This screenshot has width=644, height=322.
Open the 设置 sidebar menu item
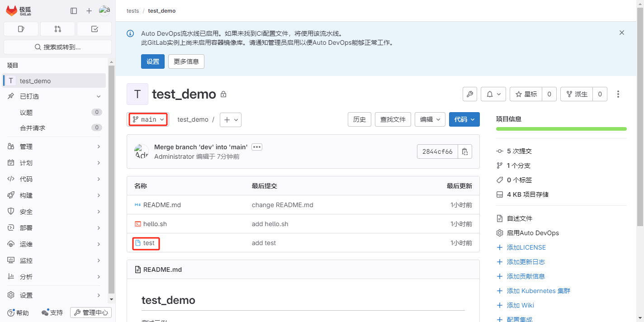coord(54,295)
